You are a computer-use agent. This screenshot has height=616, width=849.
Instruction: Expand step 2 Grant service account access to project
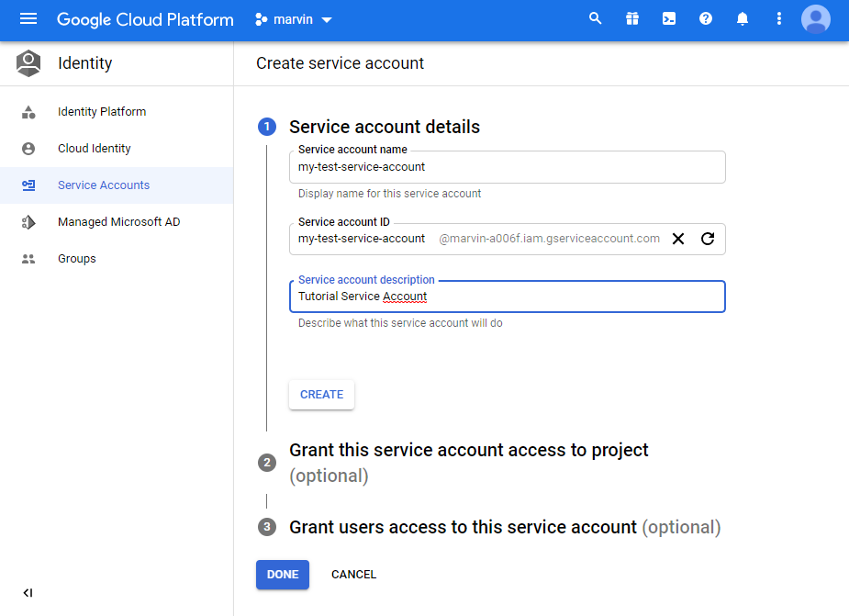click(x=468, y=463)
